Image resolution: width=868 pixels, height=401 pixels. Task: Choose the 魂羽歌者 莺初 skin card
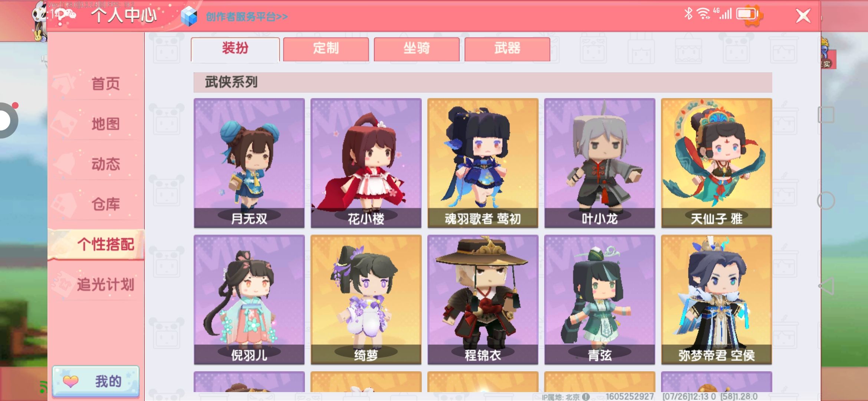click(483, 163)
